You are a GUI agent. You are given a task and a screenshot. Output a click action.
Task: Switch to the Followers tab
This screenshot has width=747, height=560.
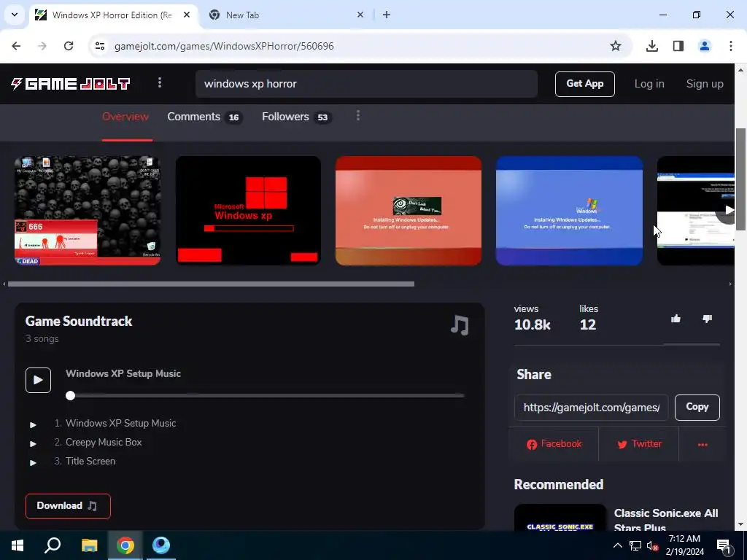pos(296,117)
